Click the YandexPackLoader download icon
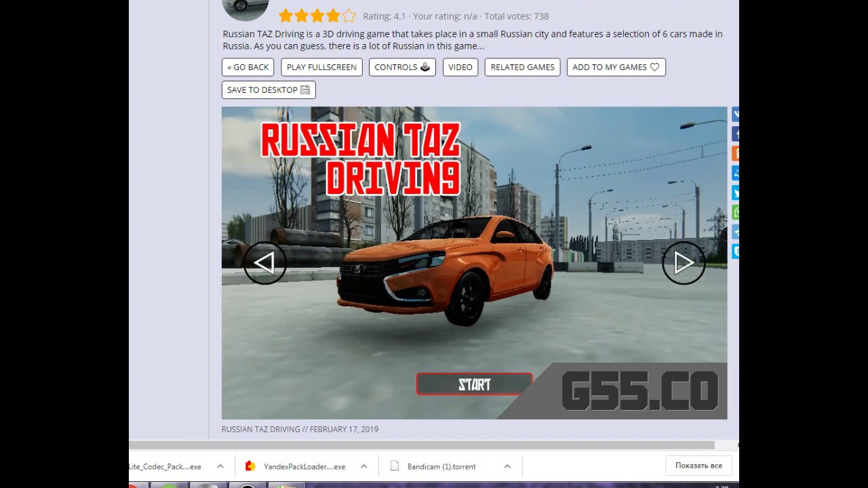 coord(250,466)
